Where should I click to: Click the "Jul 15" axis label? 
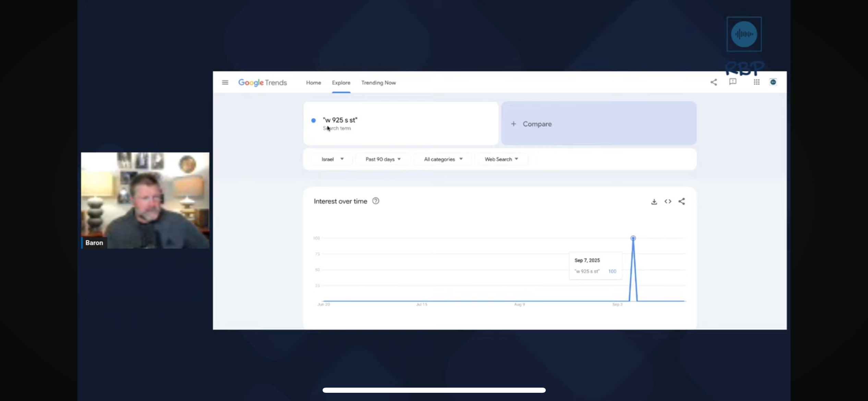click(422, 304)
